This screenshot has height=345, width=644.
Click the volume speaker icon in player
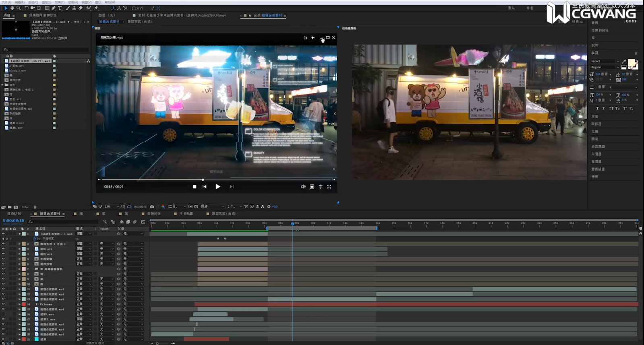(x=303, y=187)
